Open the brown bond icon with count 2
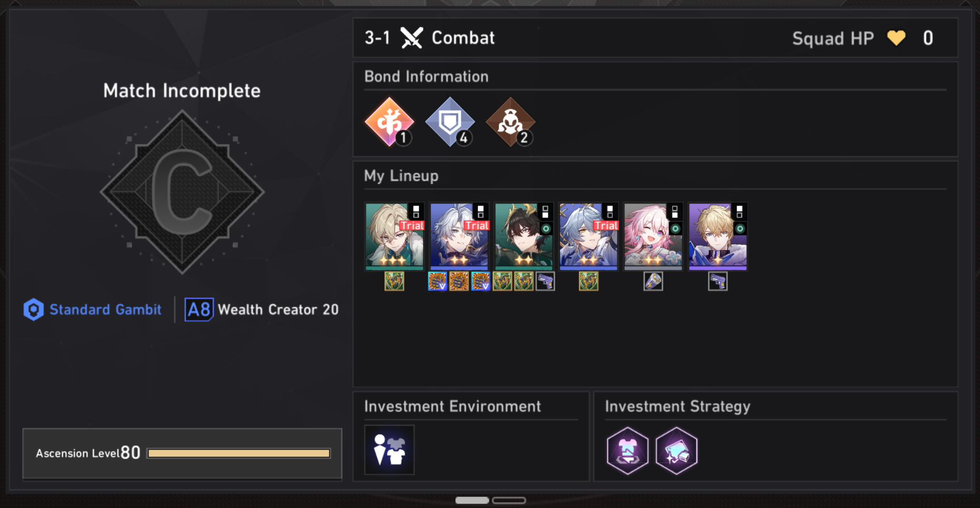 coord(511,122)
